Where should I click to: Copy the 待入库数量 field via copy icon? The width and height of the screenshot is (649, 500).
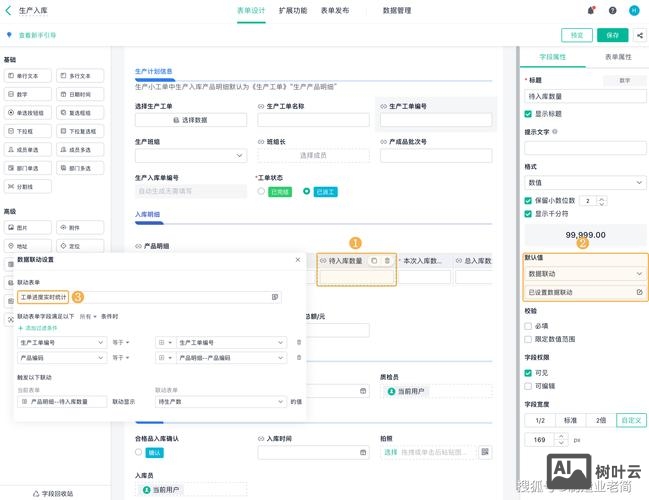point(374,260)
